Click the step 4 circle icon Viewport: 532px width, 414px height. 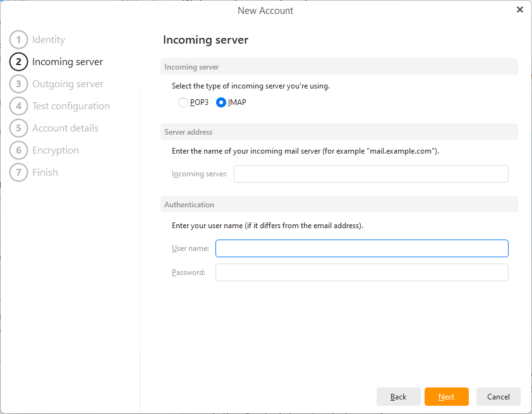click(19, 106)
